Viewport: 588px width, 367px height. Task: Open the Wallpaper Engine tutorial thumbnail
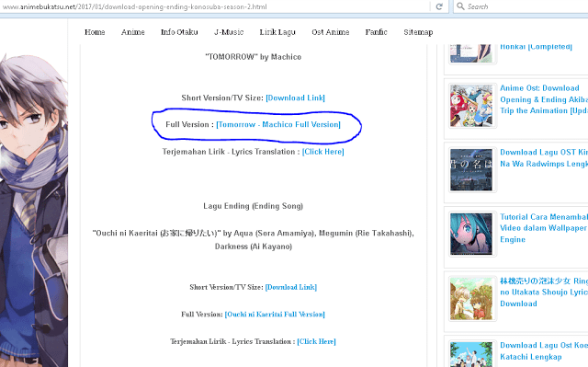(471, 235)
